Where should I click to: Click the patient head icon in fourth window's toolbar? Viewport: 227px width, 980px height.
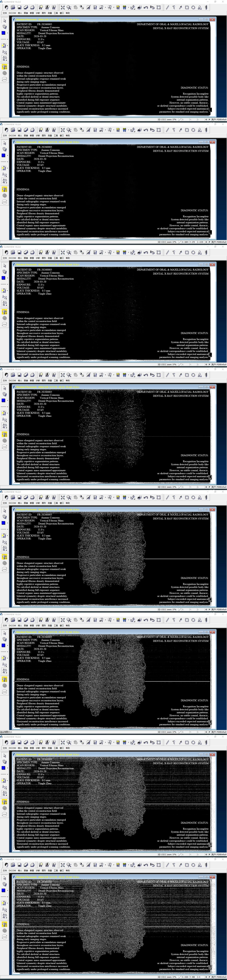[6, 375]
